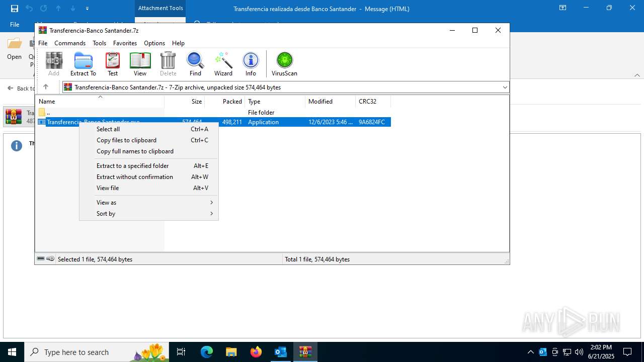
Task: Open Outlook quick access customize dropdown
Action: pyautogui.click(x=87, y=9)
